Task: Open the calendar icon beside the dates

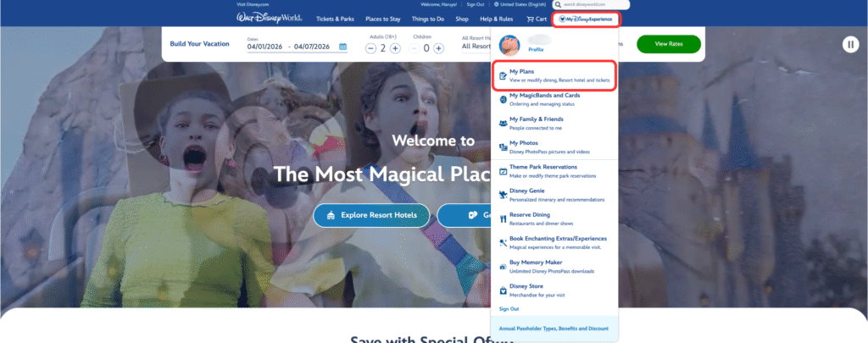Action: (x=343, y=47)
